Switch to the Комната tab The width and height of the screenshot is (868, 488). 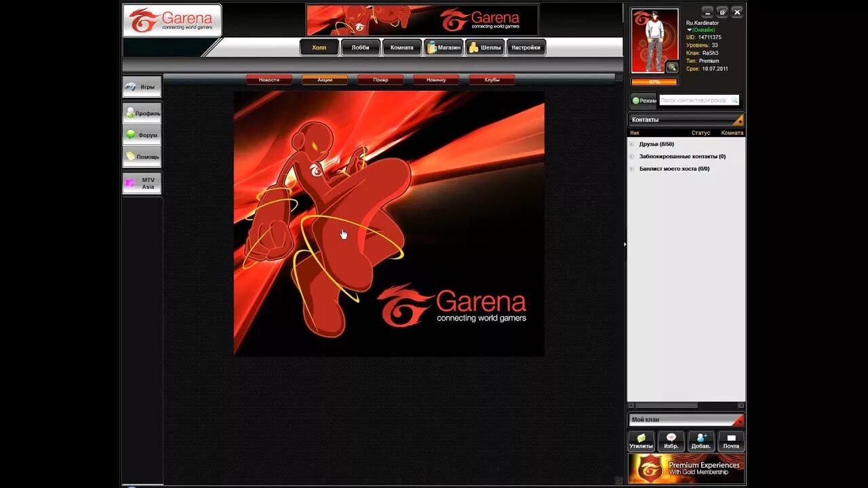pos(401,47)
